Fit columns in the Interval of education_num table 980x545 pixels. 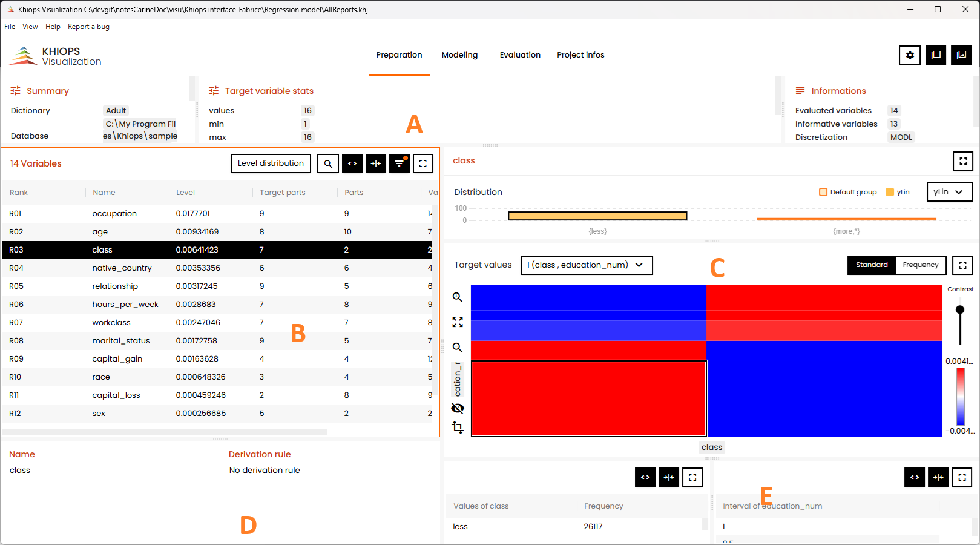pyautogui.click(x=938, y=477)
